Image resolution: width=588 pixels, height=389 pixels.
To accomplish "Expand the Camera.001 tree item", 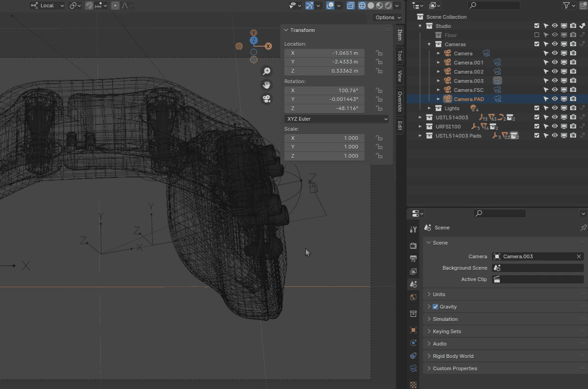I will 439,62.
